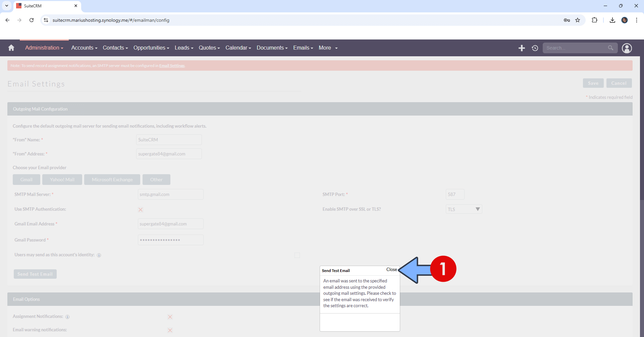
Task: Click the browser address bar URL
Action: (111, 20)
